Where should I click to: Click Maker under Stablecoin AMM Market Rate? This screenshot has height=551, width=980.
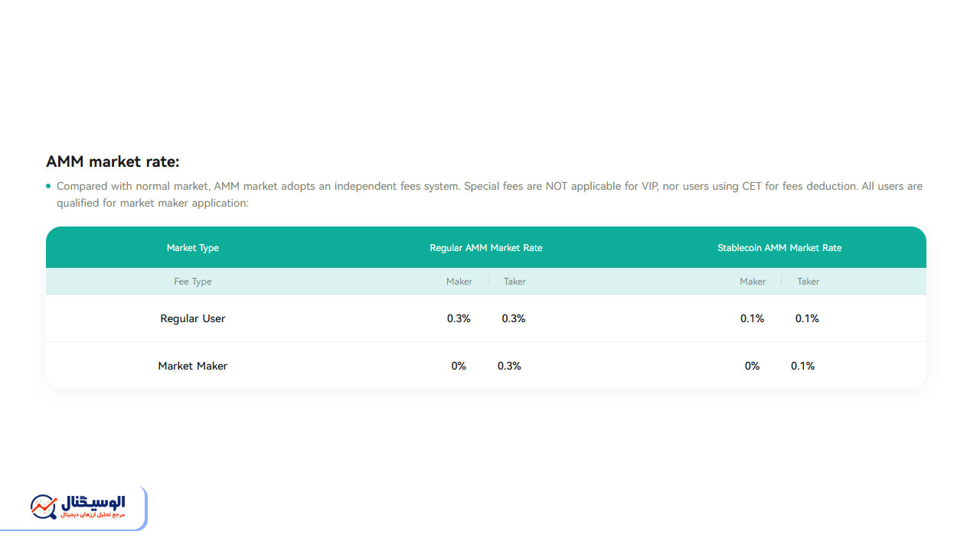pyautogui.click(x=753, y=282)
